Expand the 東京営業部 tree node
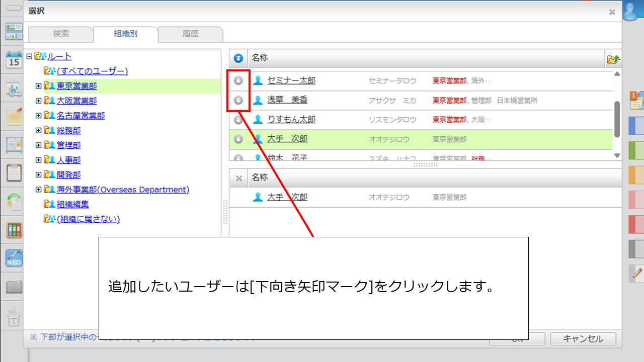Image resolution: width=644 pixels, height=362 pixels. tap(38, 86)
